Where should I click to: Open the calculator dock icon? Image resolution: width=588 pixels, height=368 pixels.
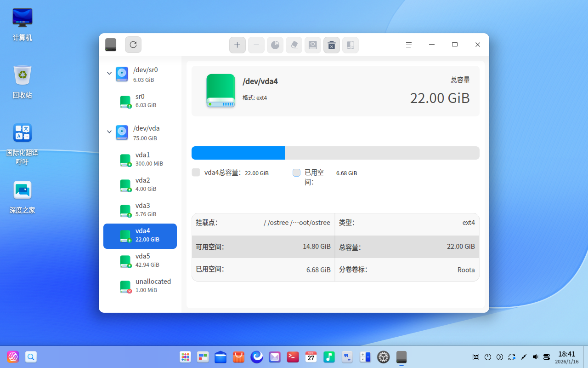[x=365, y=357]
